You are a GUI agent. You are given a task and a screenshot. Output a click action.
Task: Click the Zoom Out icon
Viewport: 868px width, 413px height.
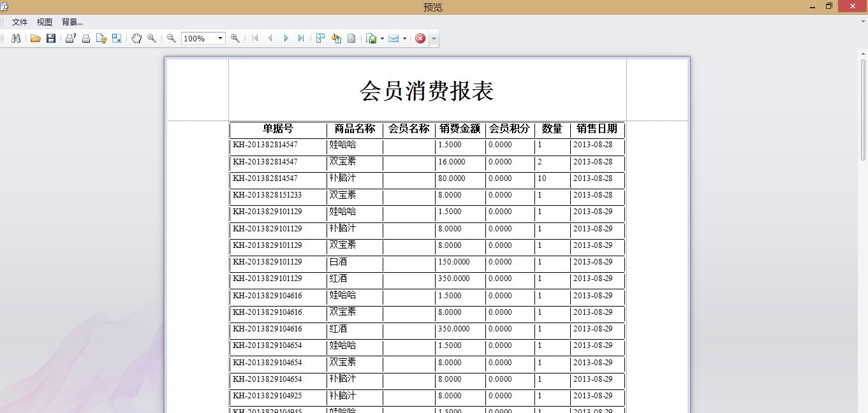tap(172, 38)
